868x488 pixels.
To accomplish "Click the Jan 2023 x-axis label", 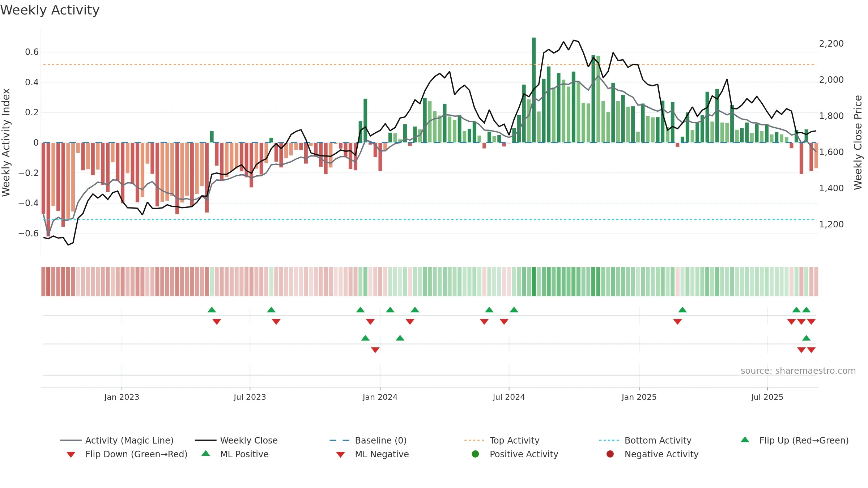I will (122, 397).
